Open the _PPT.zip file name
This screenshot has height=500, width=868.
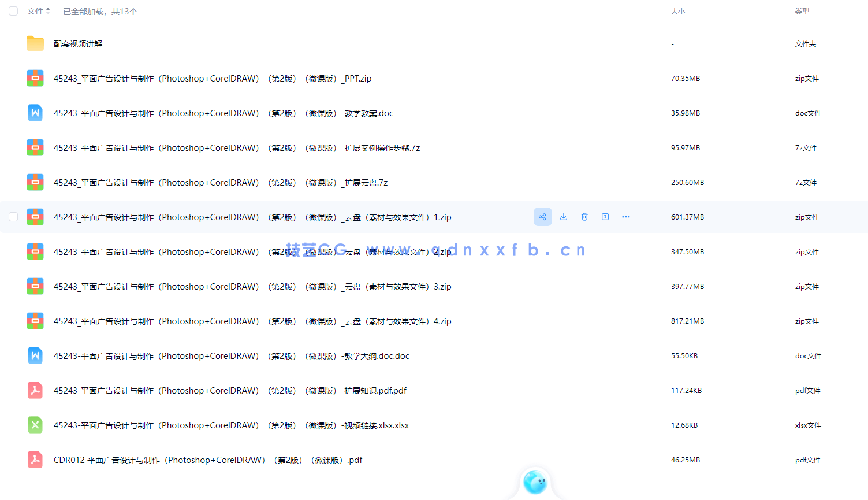(213, 79)
